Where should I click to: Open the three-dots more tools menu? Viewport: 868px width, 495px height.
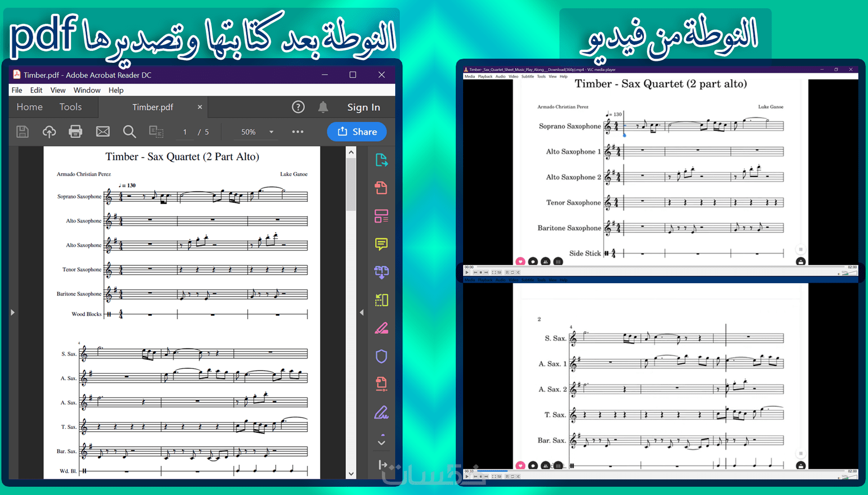(x=298, y=132)
